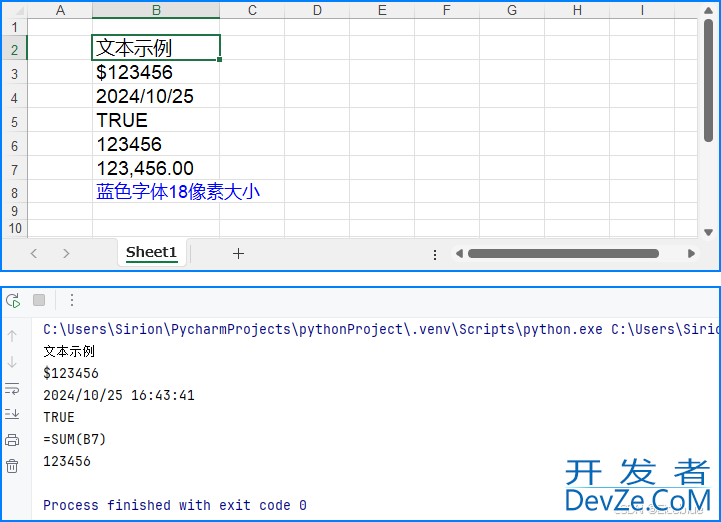This screenshot has height=522, width=721.
Task: Select row 2 header
Action: point(15,49)
